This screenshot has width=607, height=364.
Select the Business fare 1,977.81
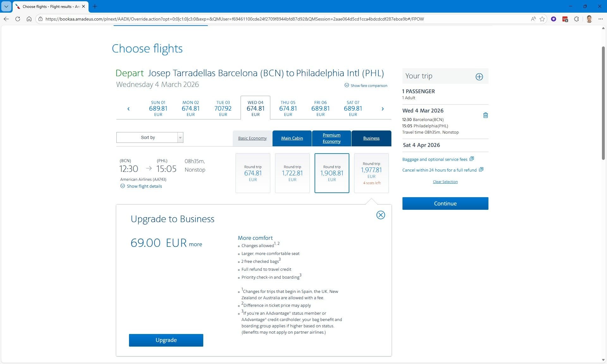point(371,173)
